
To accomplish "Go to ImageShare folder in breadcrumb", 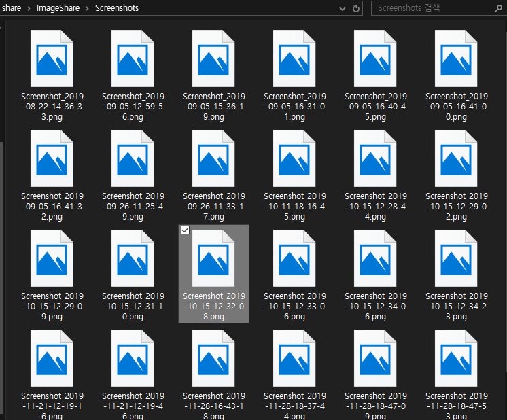I will [58, 8].
